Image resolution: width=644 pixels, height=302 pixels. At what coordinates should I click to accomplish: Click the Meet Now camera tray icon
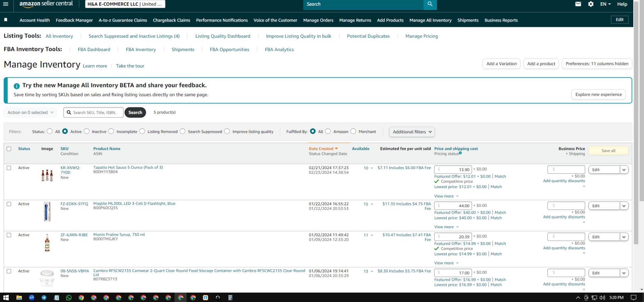586,298
